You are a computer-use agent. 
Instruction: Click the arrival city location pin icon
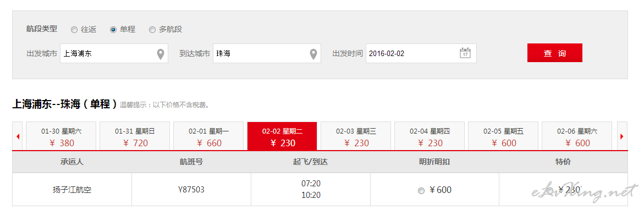point(313,54)
